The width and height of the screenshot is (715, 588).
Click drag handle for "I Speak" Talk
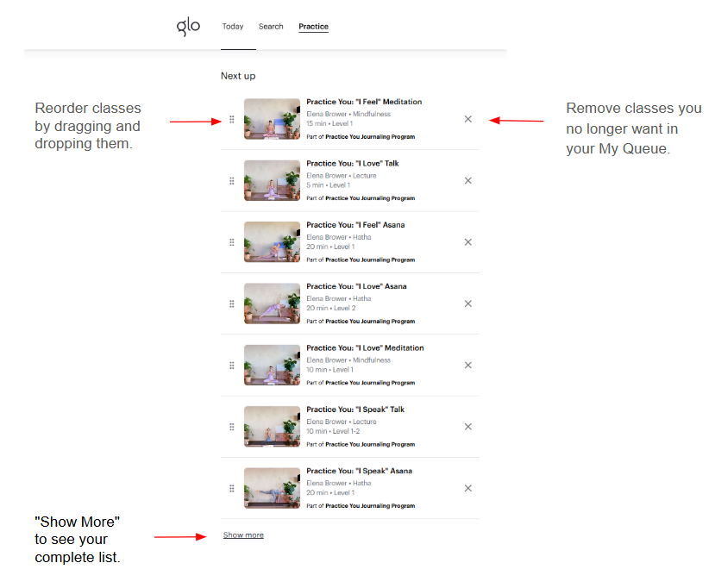pyautogui.click(x=232, y=427)
